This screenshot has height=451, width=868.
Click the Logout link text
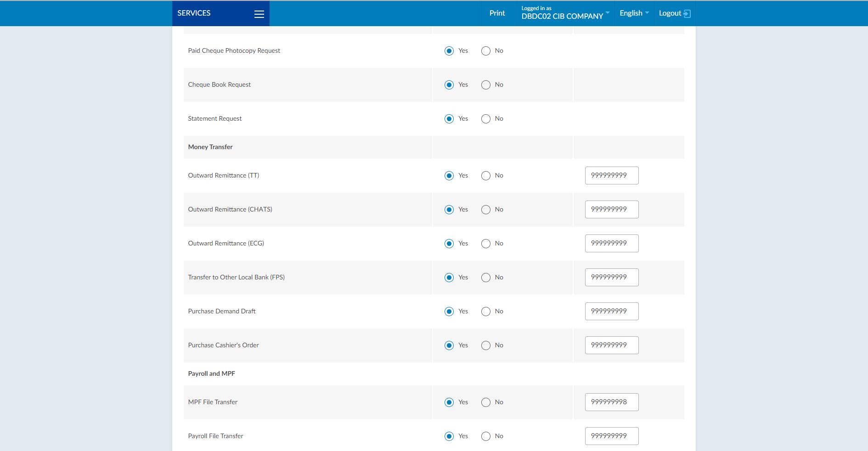(670, 13)
